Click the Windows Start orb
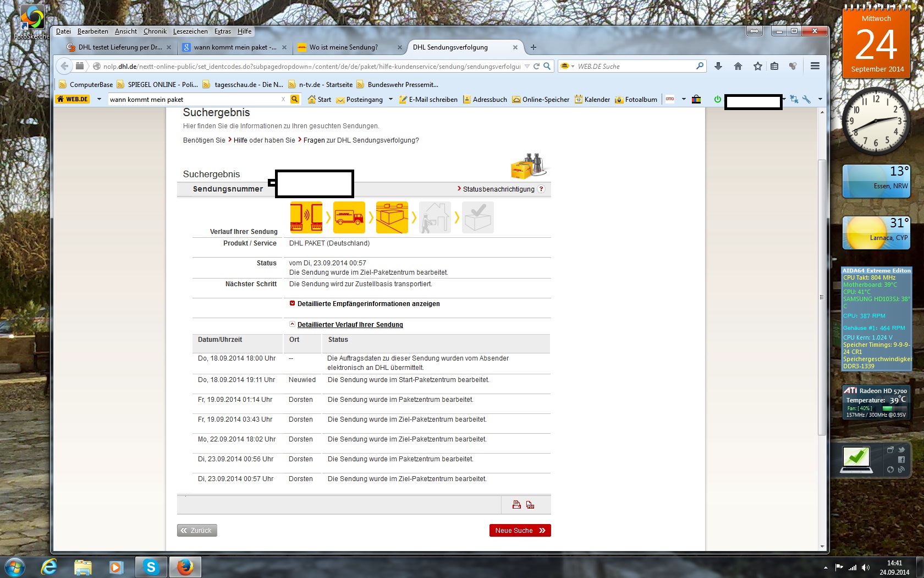The image size is (924, 578). tap(14, 566)
